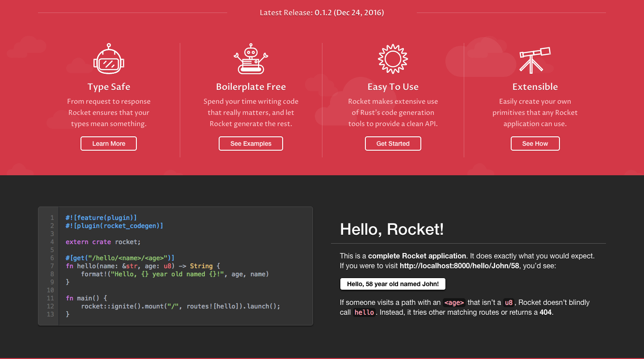Click the Hello, Rocket! heading

(x=391, y=229)
